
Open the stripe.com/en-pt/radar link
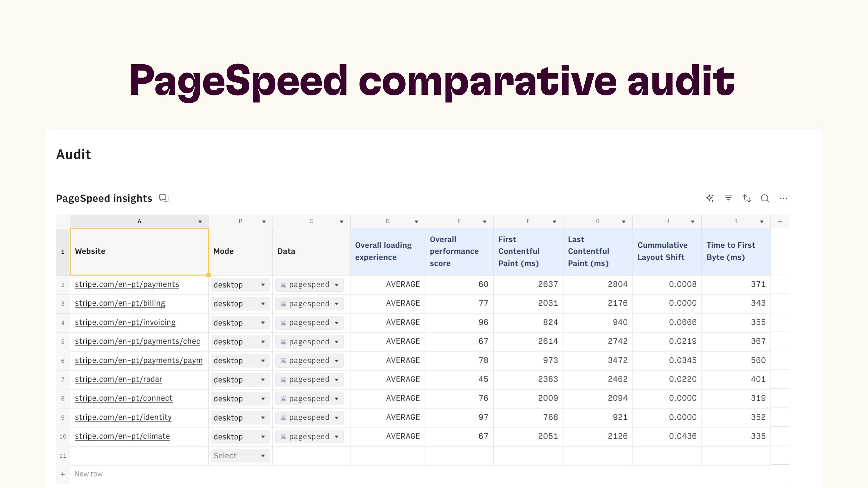tap(118, 379)
